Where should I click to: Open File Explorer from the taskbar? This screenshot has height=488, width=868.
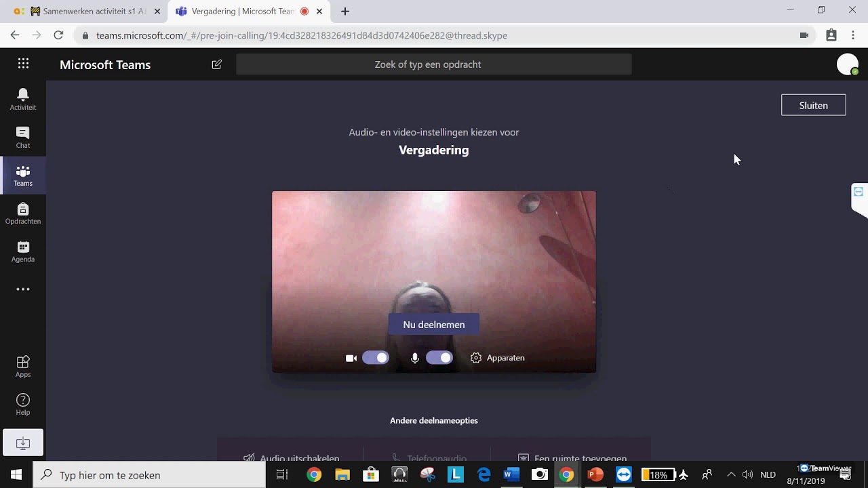[342, 475]
